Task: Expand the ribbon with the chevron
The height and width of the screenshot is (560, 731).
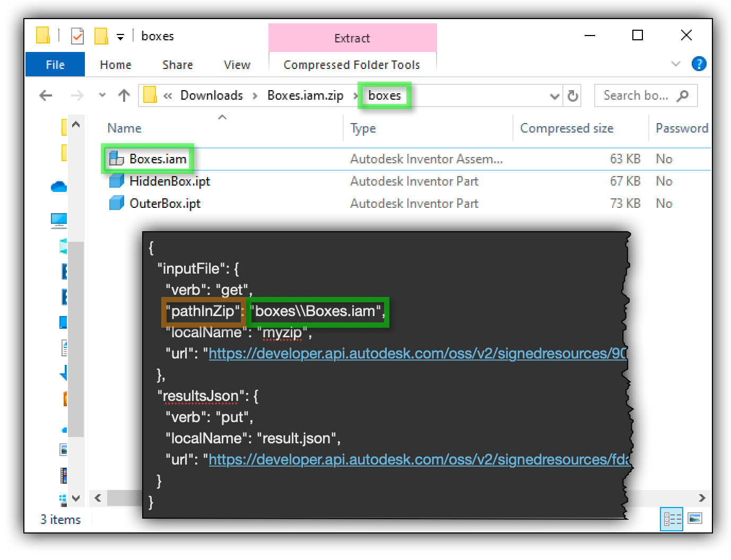Action: 675,64
